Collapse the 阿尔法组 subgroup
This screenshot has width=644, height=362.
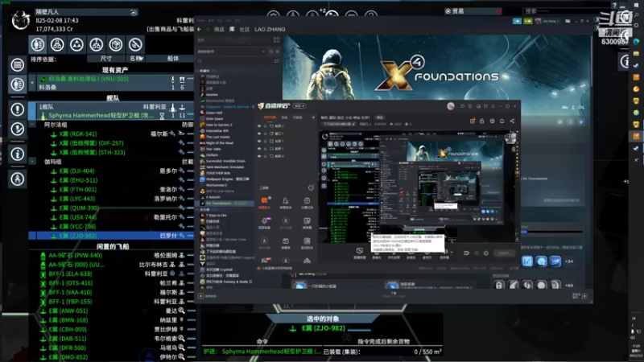[32, 125]
